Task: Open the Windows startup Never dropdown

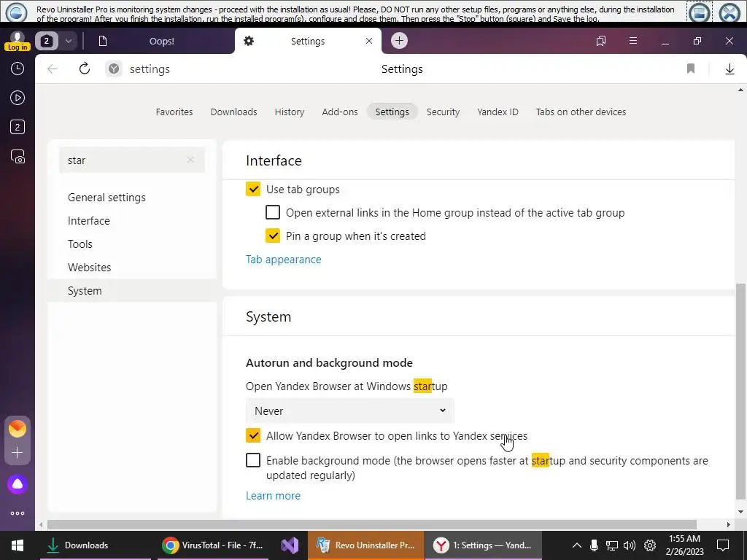Action: [x=350, y=411]
